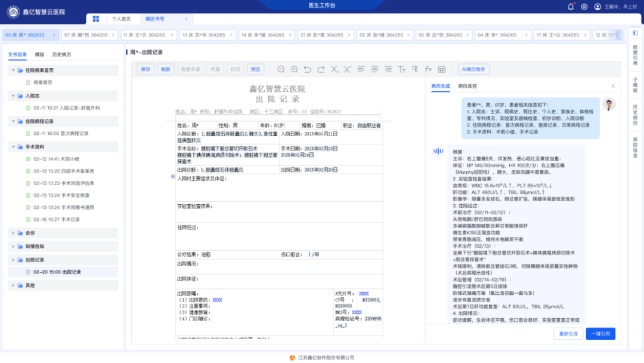
Task: Open patient tab 05床 庄*贺
Action: pos(444,35)
